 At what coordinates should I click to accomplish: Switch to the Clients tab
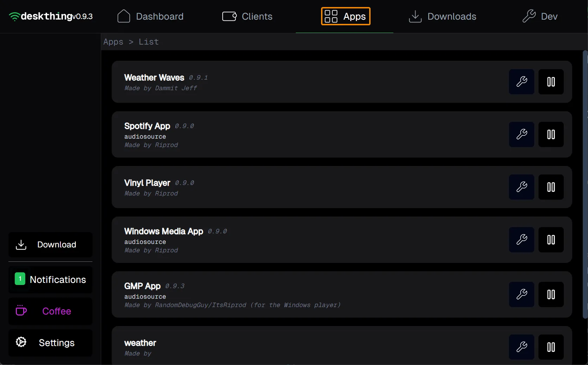(247, 16)
